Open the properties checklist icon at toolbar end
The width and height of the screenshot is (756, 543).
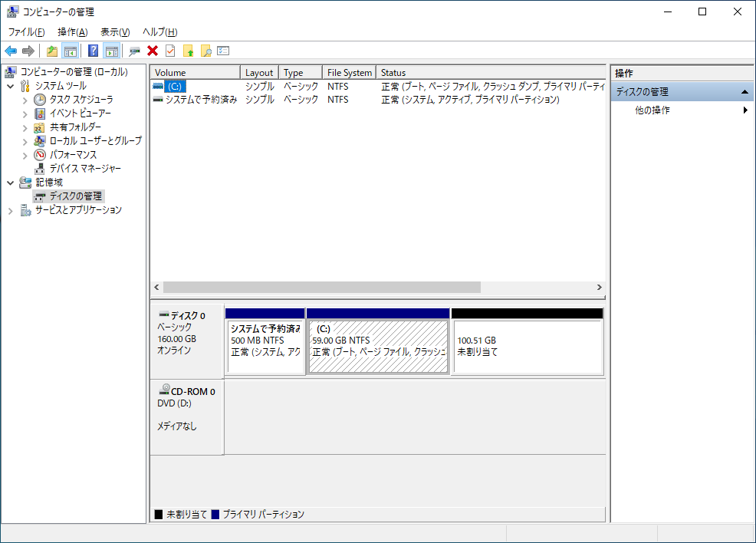[x=223, y=51]
